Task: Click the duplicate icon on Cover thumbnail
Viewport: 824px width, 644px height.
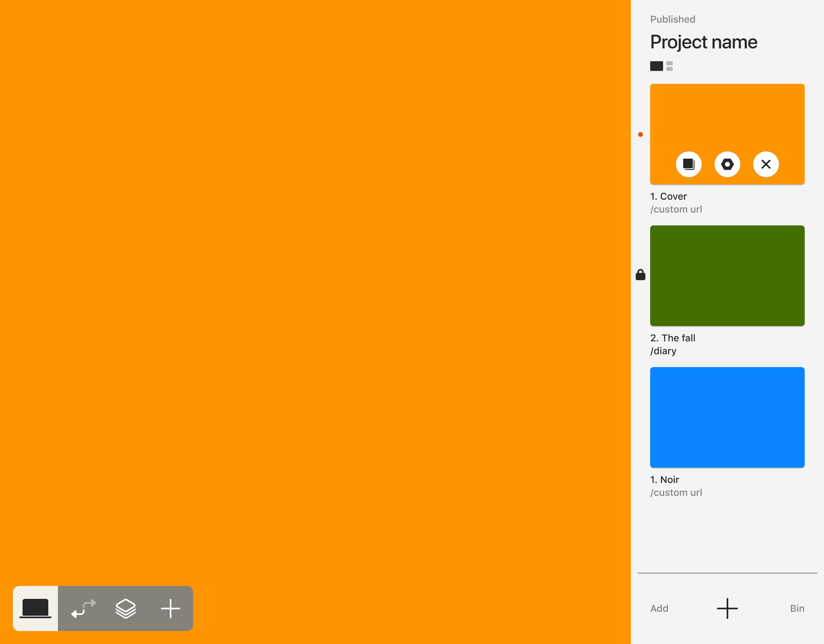Action: click(x=689, y=164)
